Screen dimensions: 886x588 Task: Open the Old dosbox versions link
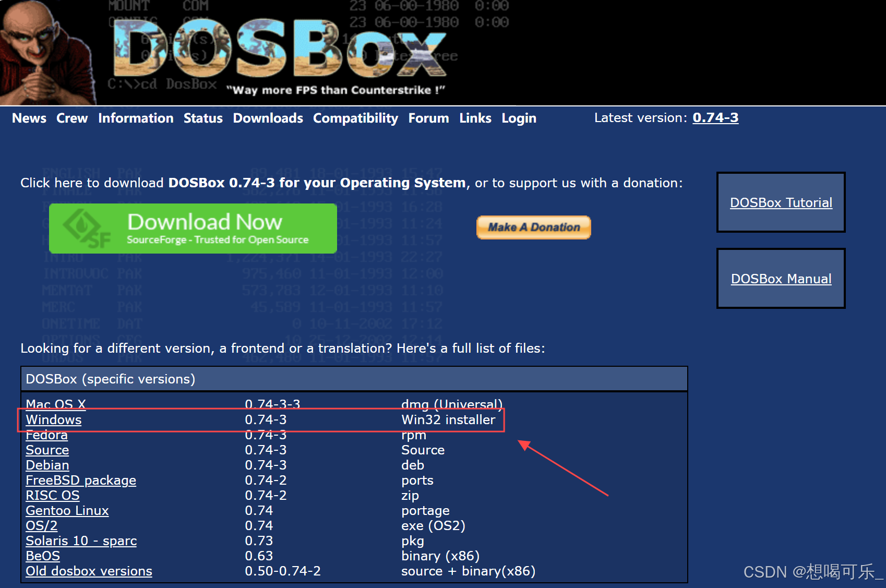[89, 571]
